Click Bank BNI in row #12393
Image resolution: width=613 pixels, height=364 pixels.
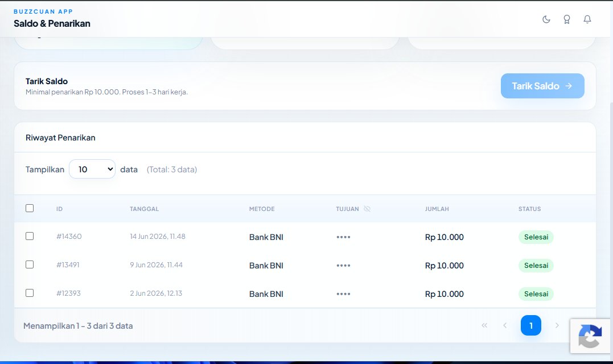[266, 294]
